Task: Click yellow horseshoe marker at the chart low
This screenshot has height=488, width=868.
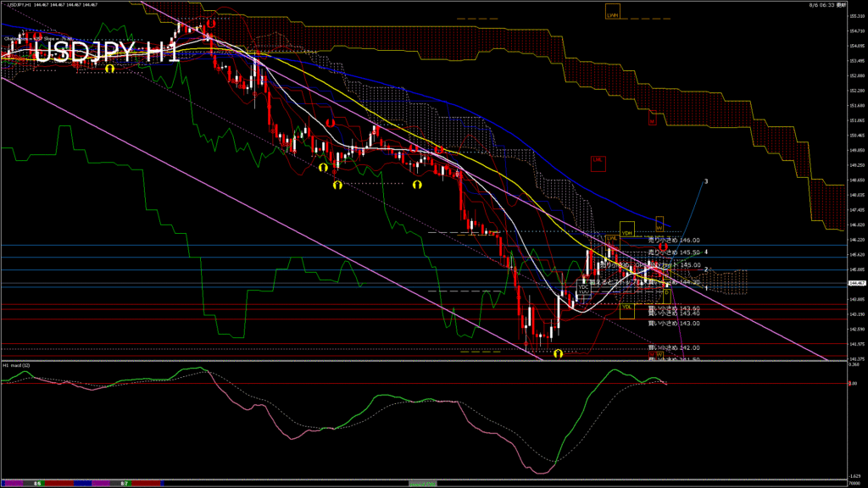Action: coord(558,353)
